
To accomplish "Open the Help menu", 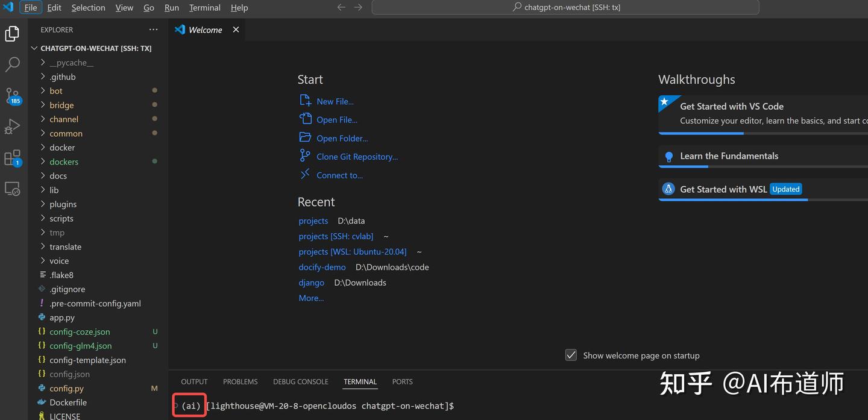I will [x=239, y=7].
